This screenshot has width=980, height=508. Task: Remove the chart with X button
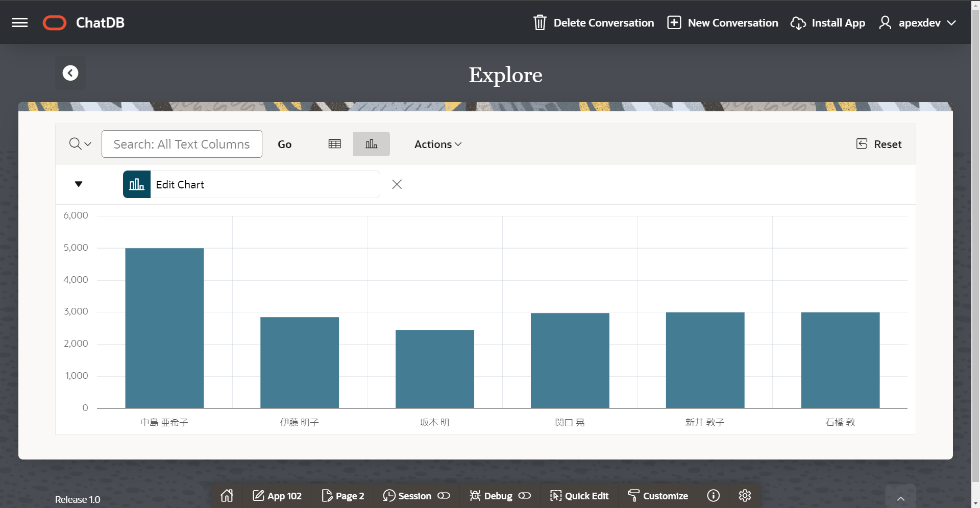[x=397, y=184]
